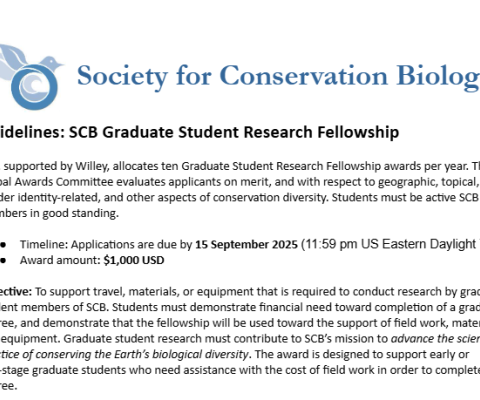This screenshot has width=480, height=400.
Task: Click the 11:59 pm US Eastern Daylight text
Action: click(x=391, y=244)
